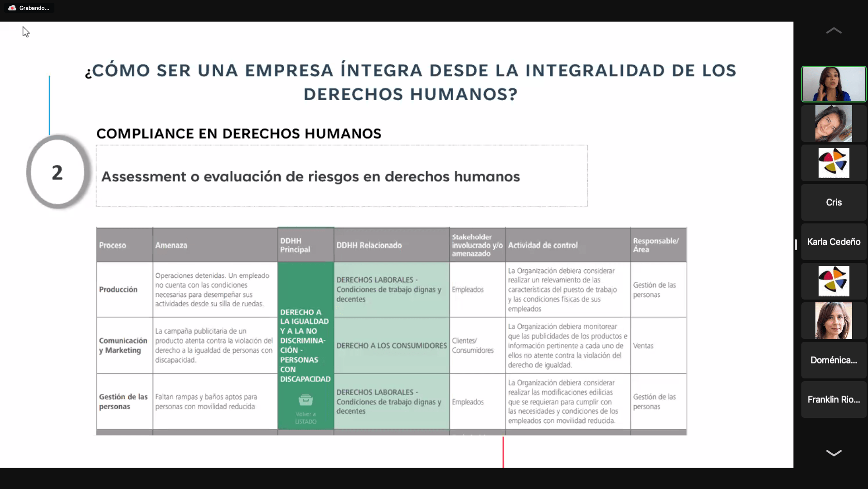
Task: Click the Volver a Listado basket icon
Action: tap(305, 400)
